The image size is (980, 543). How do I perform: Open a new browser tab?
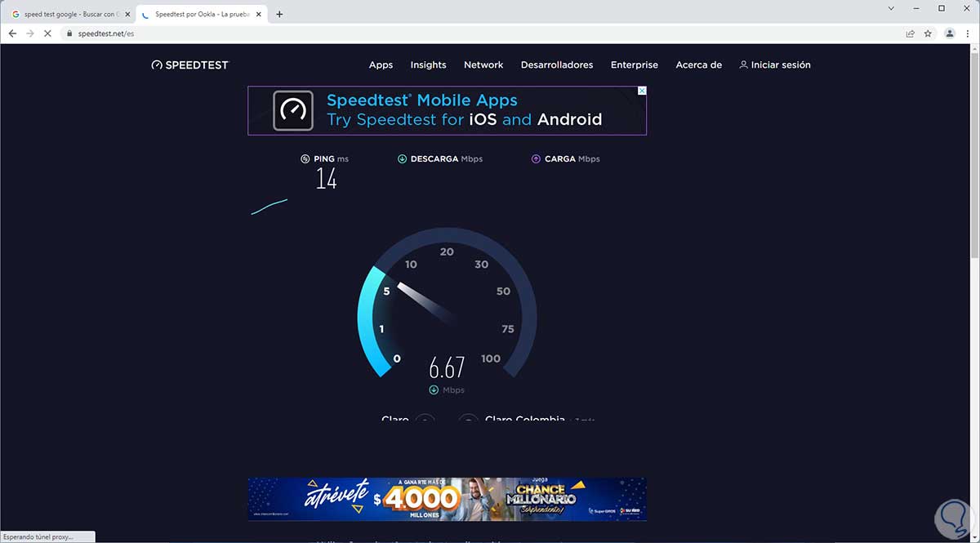click(279, 14)
